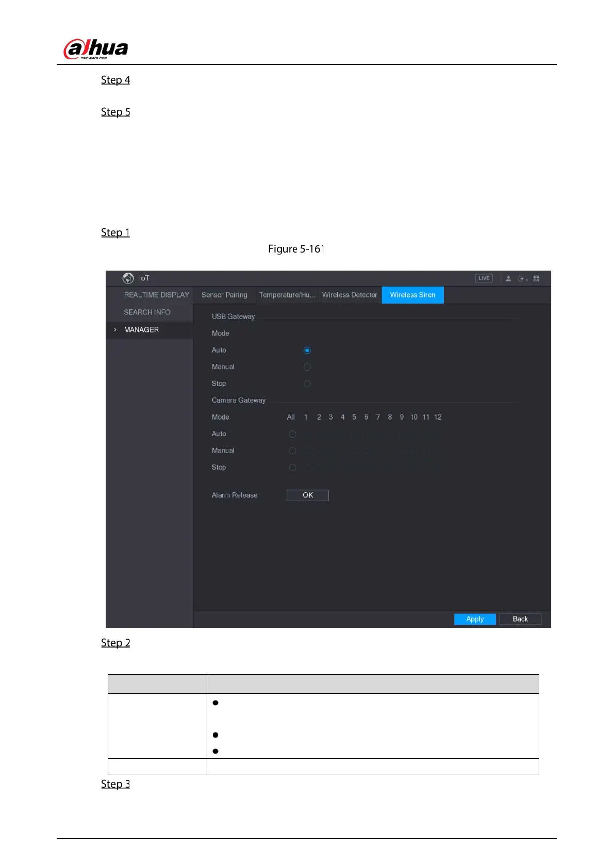Click the Step 4 heading
This screenshot has width=614, height=868.
[x=115, y=80]
